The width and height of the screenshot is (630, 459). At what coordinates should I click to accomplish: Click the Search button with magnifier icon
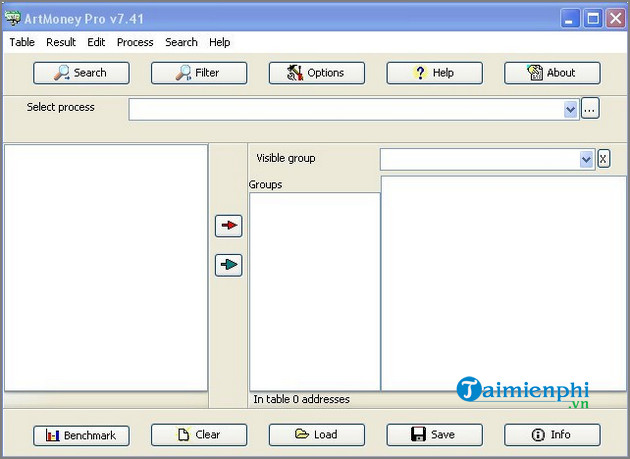click(x=81, y=73)
